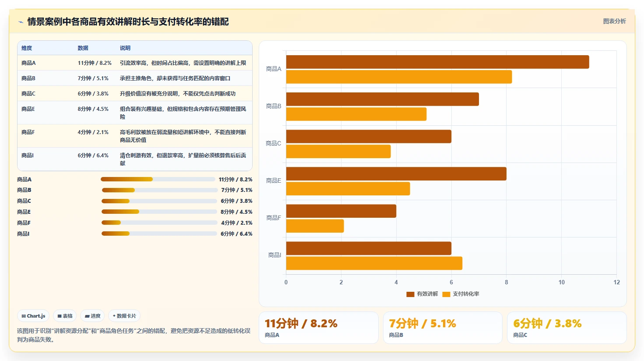Click the 有效讲解 legend color swatch
This screenshot has height=361, width=644.
tap(410, 294)
